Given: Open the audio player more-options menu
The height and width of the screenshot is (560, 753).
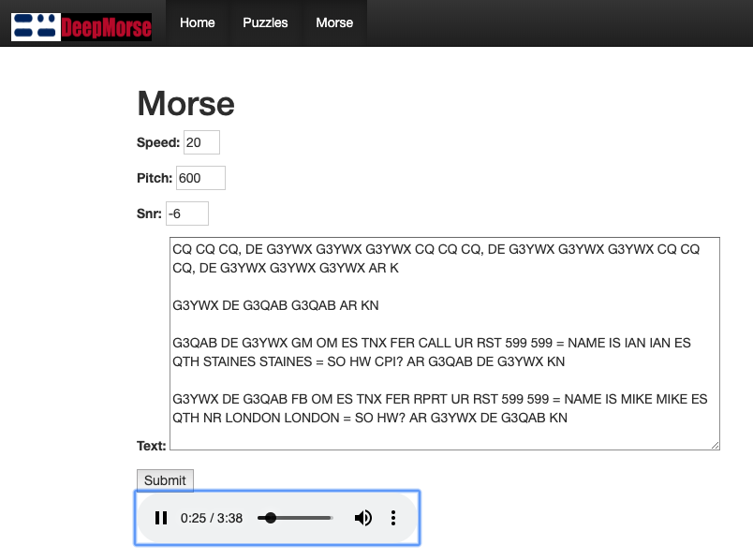Looking at the screenshot, I should pyautogui.click(x=393, y=518).
